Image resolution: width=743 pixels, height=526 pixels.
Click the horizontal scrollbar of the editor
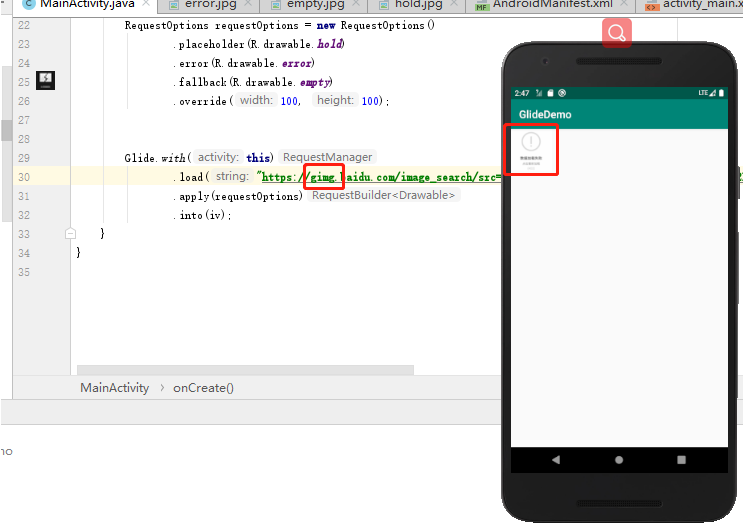[245, 370]
